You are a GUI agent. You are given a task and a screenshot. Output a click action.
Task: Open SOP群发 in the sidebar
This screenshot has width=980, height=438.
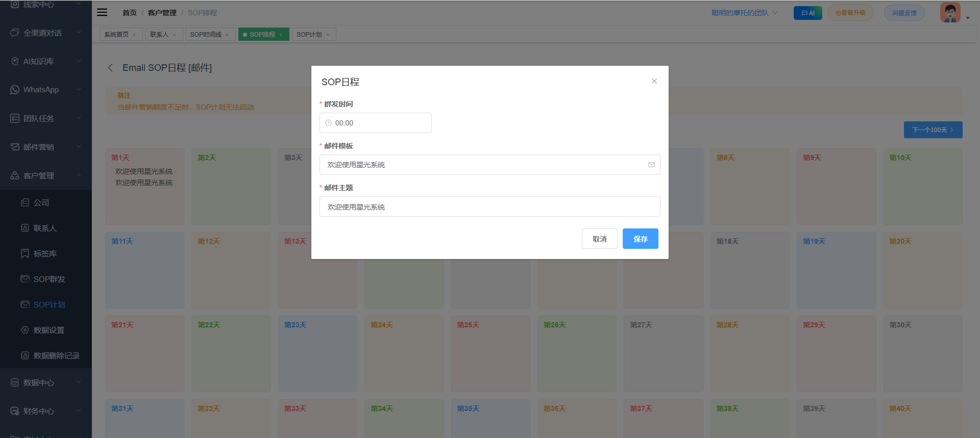tap(46, 279)
